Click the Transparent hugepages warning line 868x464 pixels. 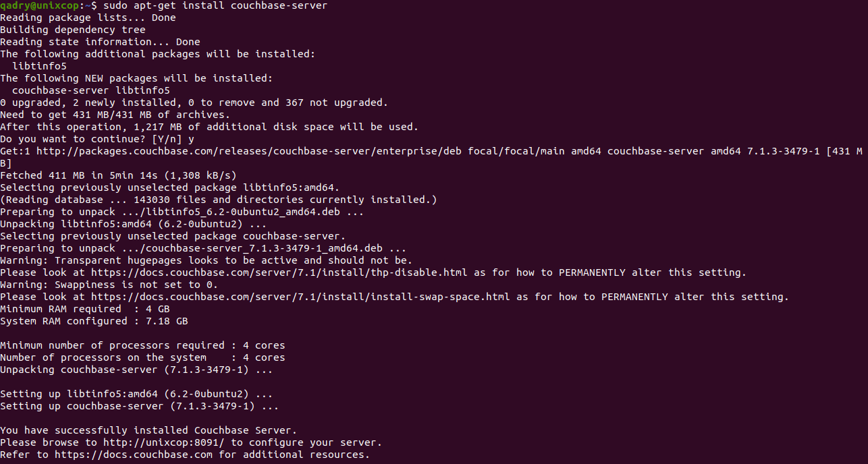point(206,260)
